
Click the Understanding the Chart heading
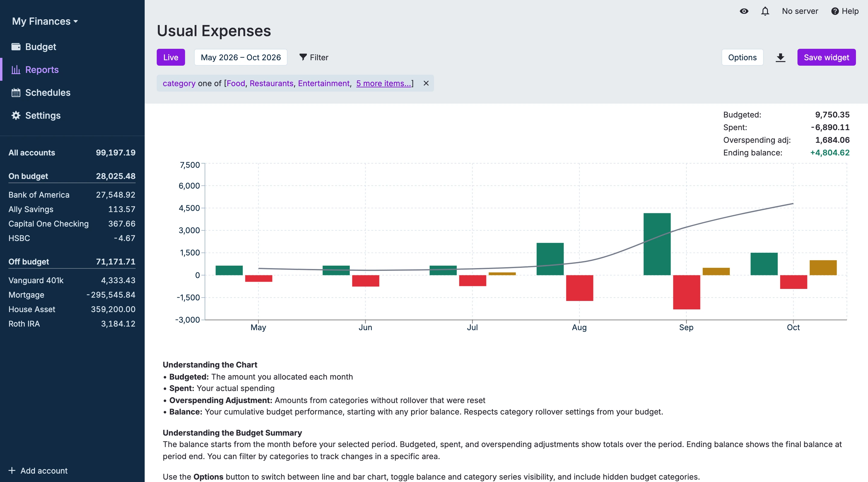point(210,365)
